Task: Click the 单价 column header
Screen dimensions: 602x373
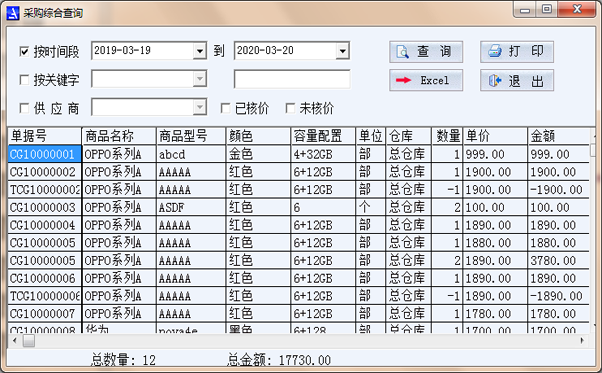Action: [x=495, y=136]
